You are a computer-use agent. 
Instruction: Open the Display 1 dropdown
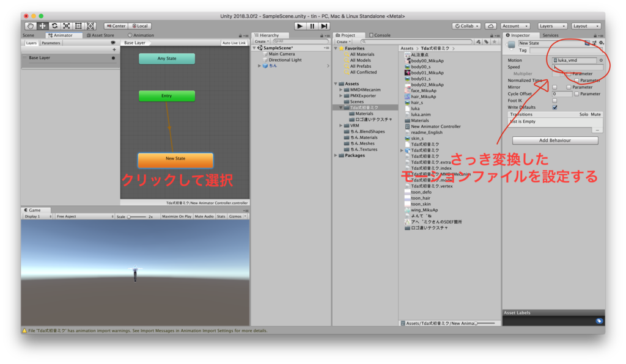[37, 216]
